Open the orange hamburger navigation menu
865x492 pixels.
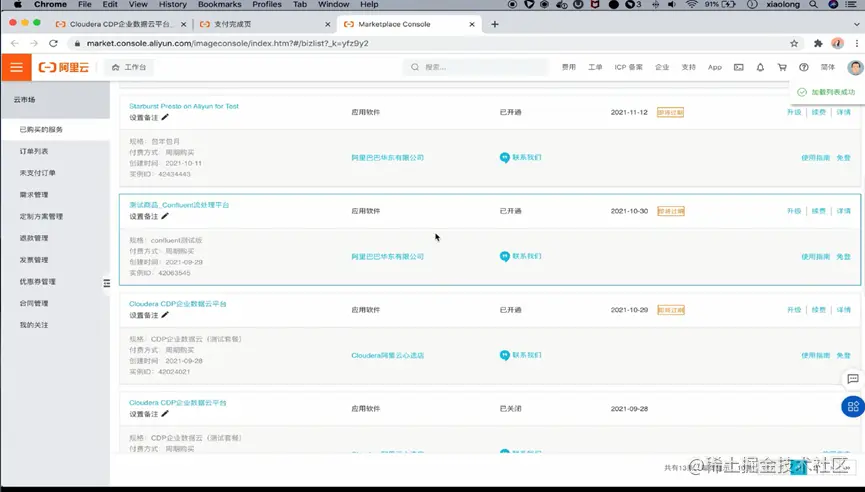click(17, 67)
